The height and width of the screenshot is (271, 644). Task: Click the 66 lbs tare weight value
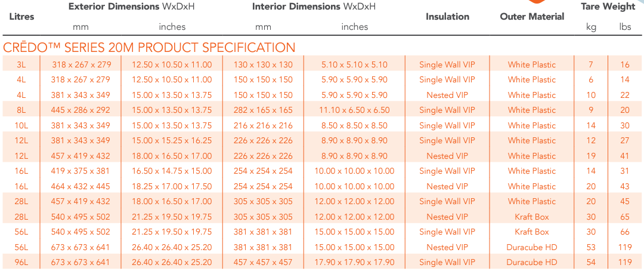[625, 232]
